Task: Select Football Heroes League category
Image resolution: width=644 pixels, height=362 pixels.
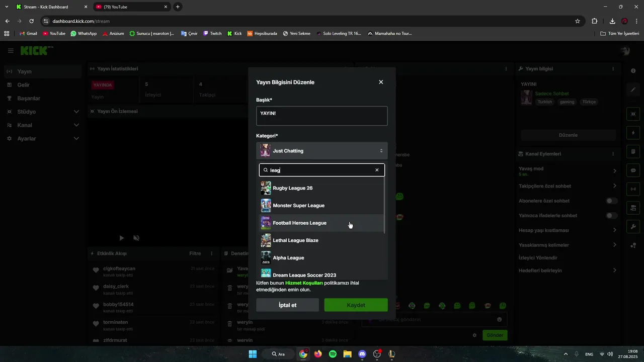Action: (x=321, y=223)
